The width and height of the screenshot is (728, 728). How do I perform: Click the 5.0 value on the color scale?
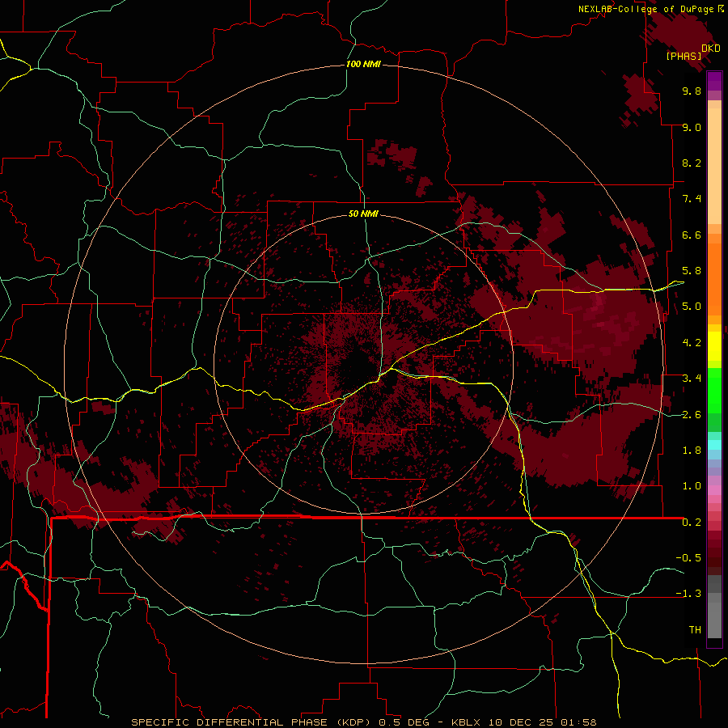(692, 307)
